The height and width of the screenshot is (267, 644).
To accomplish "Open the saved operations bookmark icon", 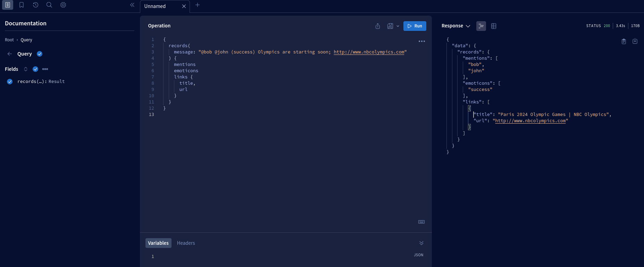I will (x=22, y=5).
